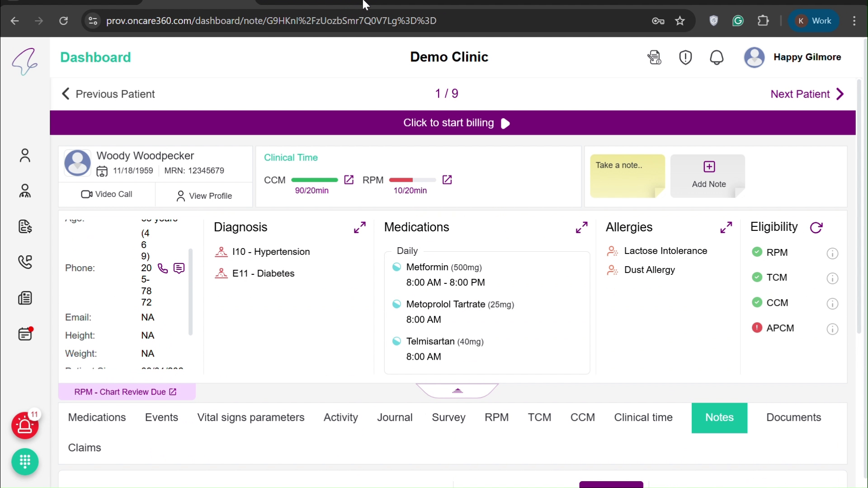The image size is (868, 488).
Task: Click the Take a note sticky note
Action: click(x=627, y=176)
